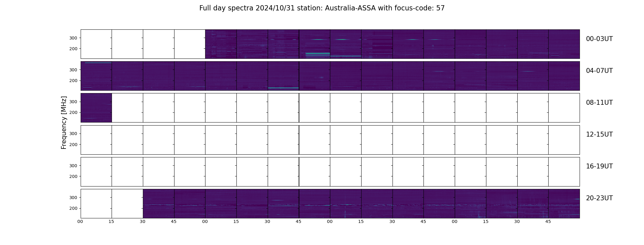Image resolution: width=644 pixels, height=245 pixels.
Task: Click the '16-19UT' row label
Action: [x=599, y=166]
